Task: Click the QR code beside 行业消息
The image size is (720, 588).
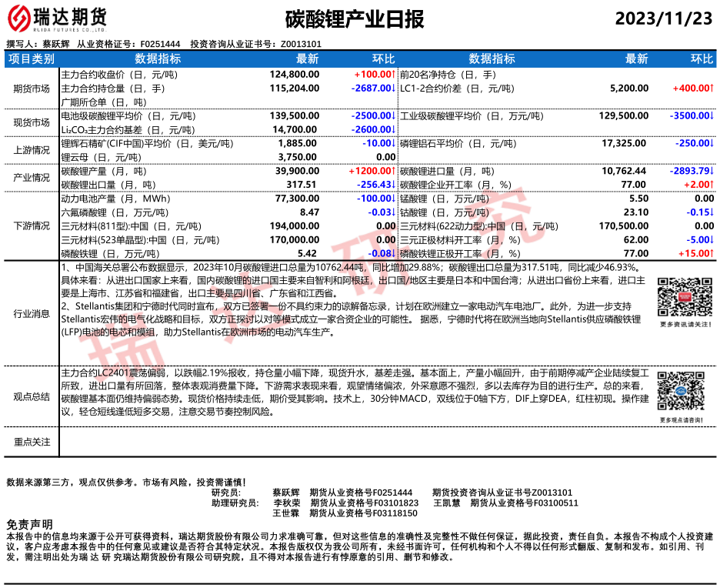Action: point(681,297)
